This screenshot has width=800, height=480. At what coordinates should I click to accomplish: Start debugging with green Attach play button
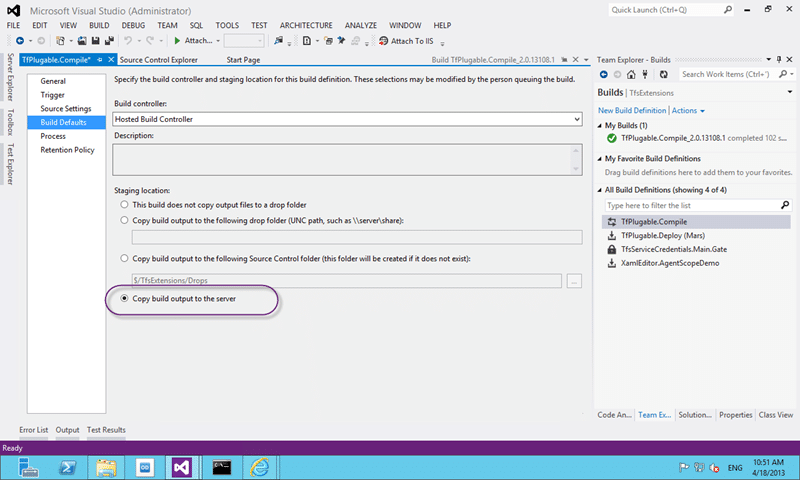pos(193,41)
